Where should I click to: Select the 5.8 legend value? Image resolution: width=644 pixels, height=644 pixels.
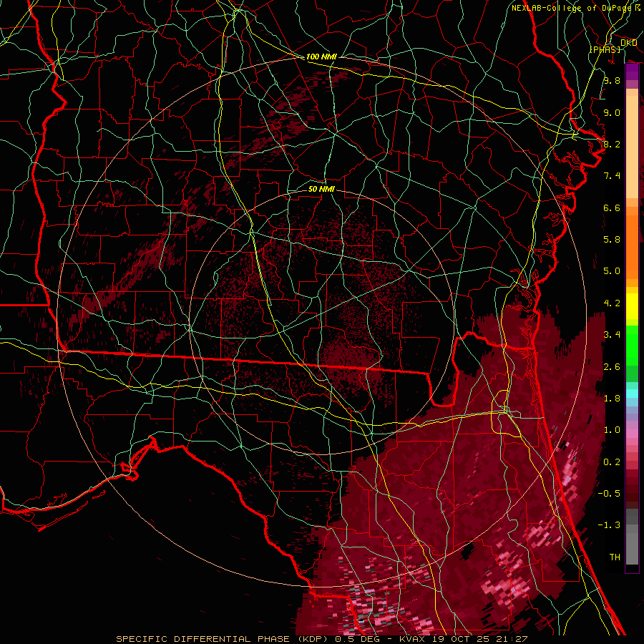[x=612, y=240]
